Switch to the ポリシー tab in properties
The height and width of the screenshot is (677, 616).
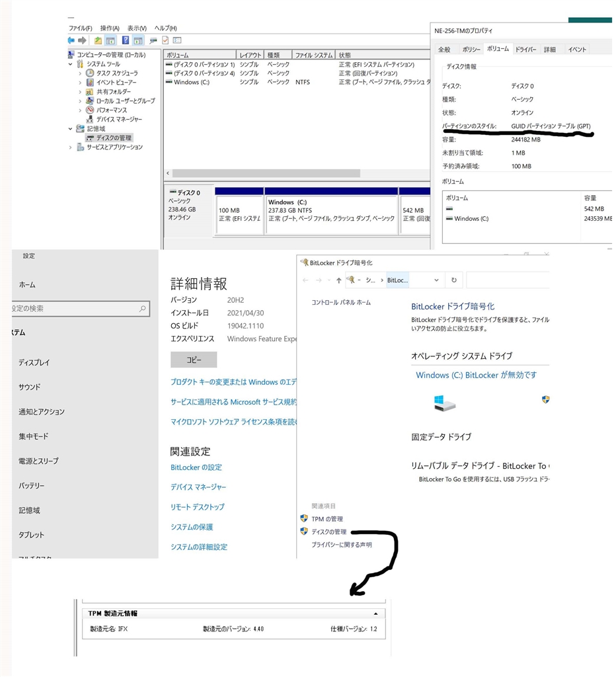471,49
